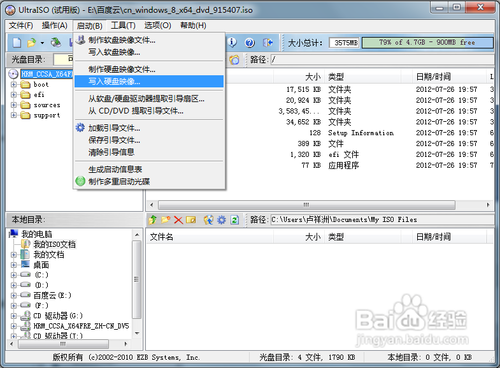This screenshot has width=500, height=368.
Task: Click the floppy icon next to 制作软盘映像文件
Action: (80, 40)
